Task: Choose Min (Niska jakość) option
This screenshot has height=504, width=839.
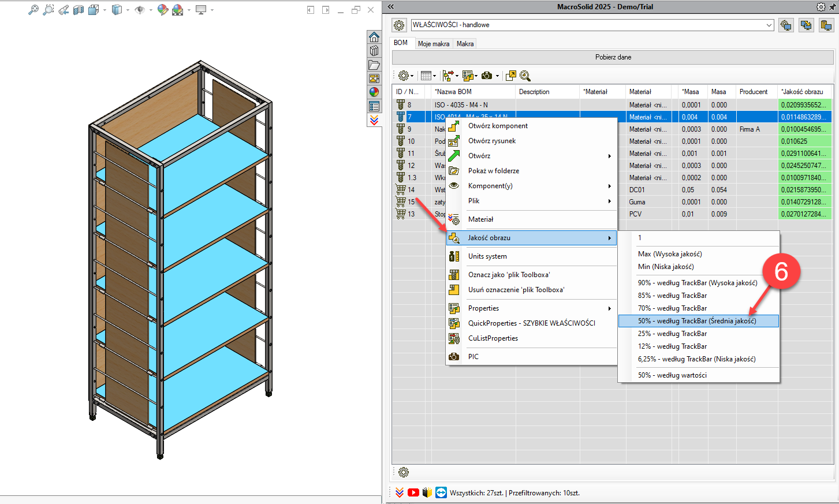Action: pos(699,267)
